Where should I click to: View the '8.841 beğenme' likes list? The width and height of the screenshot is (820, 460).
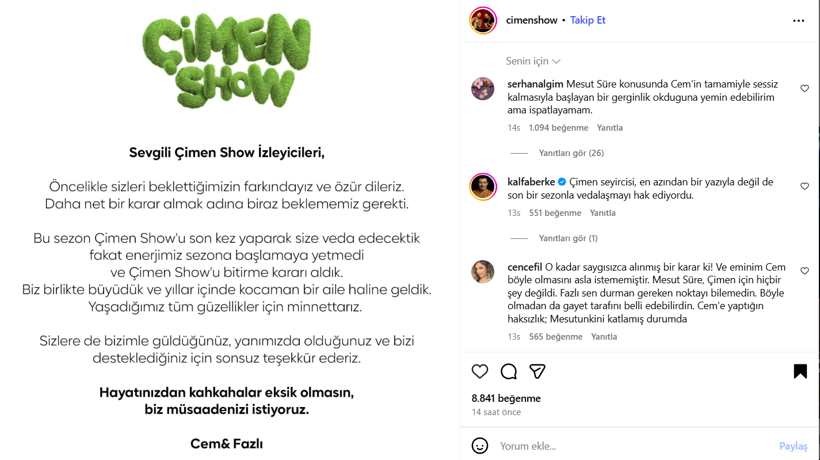click(506, 398)
